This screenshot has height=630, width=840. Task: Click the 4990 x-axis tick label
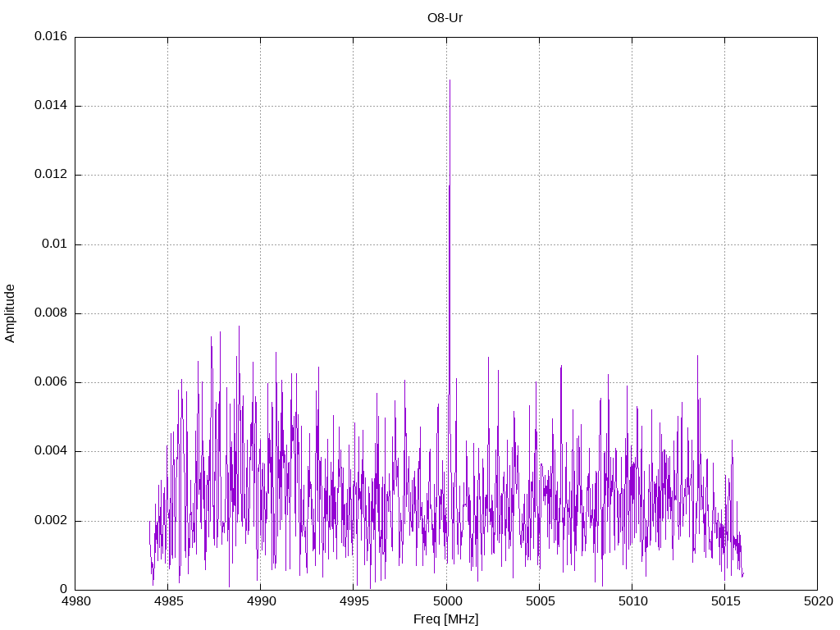point(261,601)
